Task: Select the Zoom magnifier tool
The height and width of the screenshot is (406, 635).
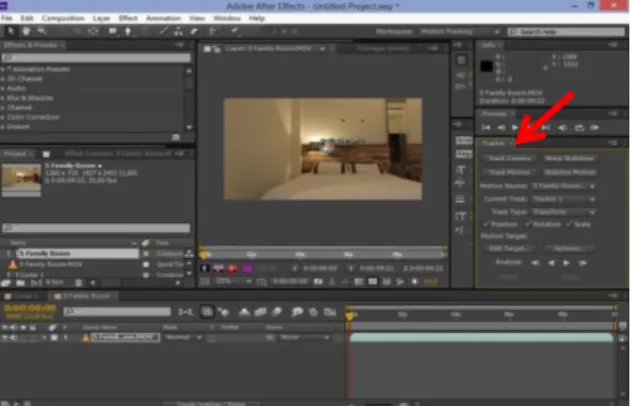Action: [x=42, y=31]
